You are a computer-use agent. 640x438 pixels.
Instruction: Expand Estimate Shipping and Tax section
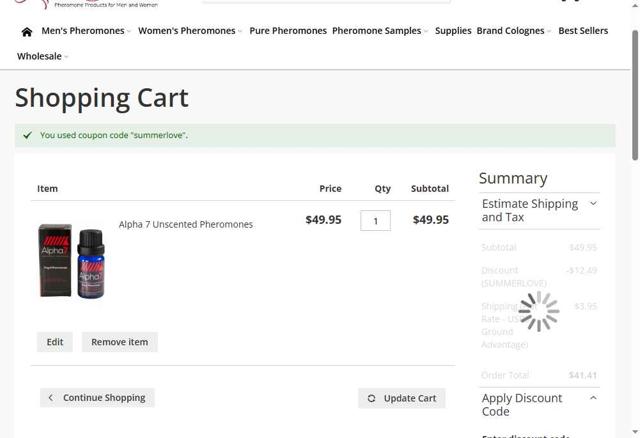point(539,210)
